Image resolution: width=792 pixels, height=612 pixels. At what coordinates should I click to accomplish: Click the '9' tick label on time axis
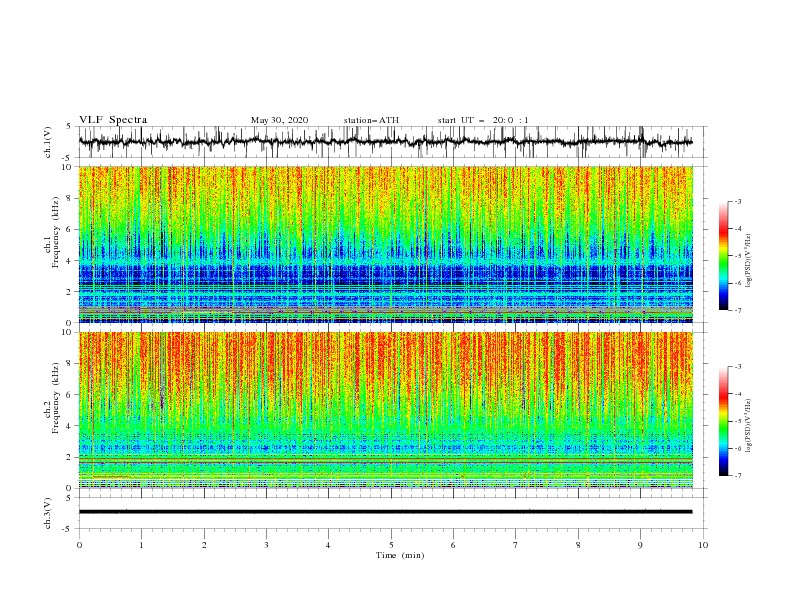pos(640,545)
